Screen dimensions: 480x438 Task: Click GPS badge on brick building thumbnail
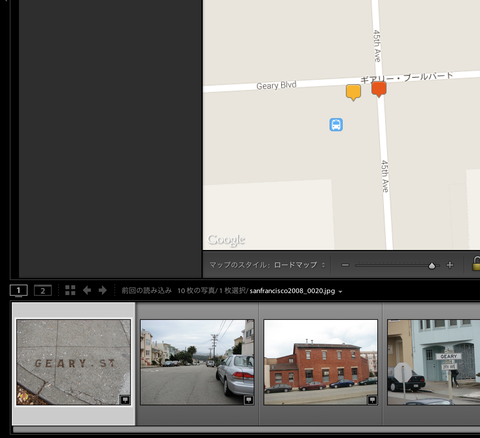point(372,399)
